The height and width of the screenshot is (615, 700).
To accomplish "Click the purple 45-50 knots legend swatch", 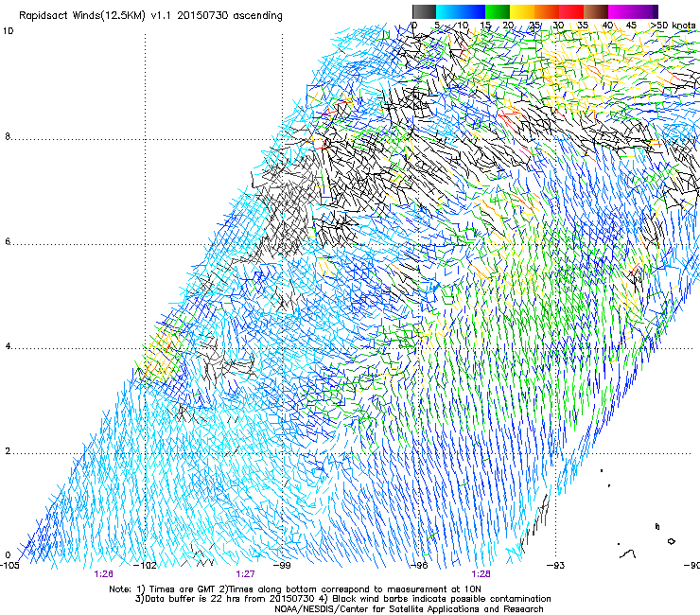I will click(x=645, y=11).
